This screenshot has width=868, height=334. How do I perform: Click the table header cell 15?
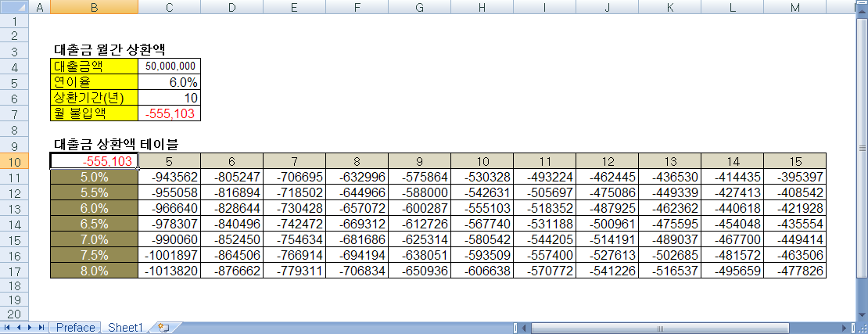pos(795,161)
